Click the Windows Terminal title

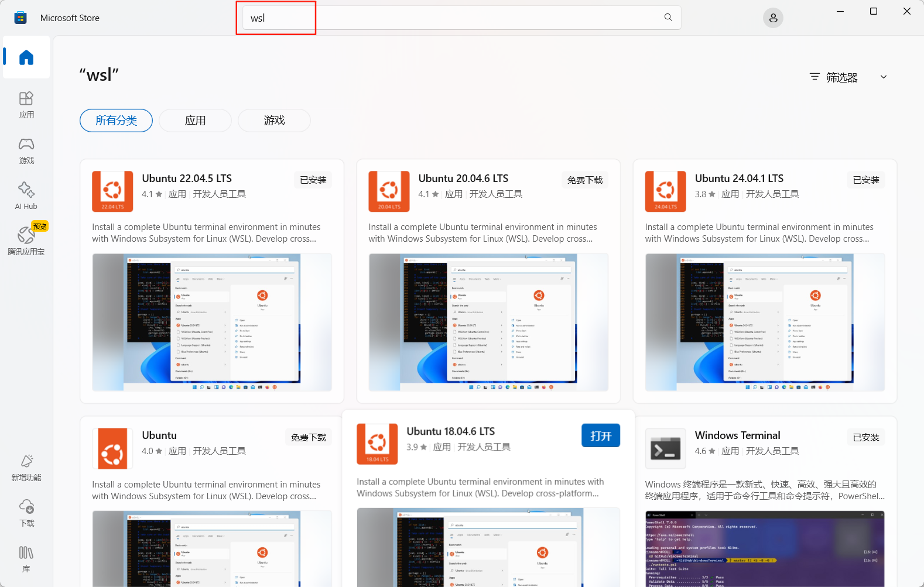pos(737,435)
